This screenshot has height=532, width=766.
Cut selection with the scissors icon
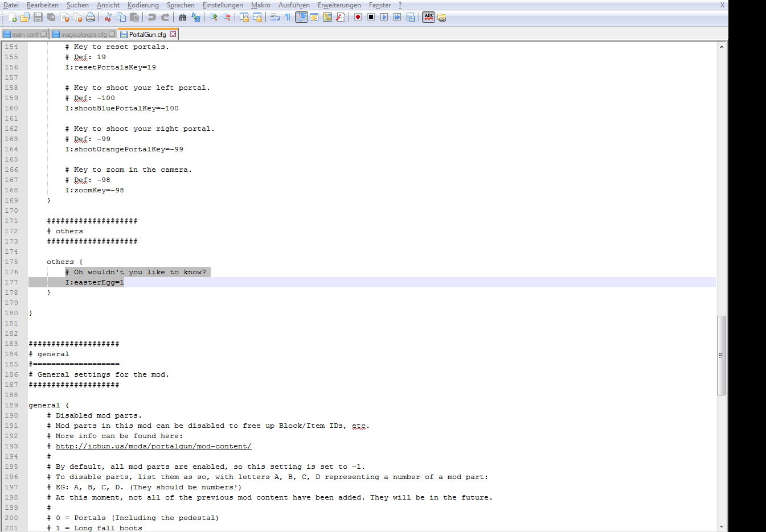108,17
